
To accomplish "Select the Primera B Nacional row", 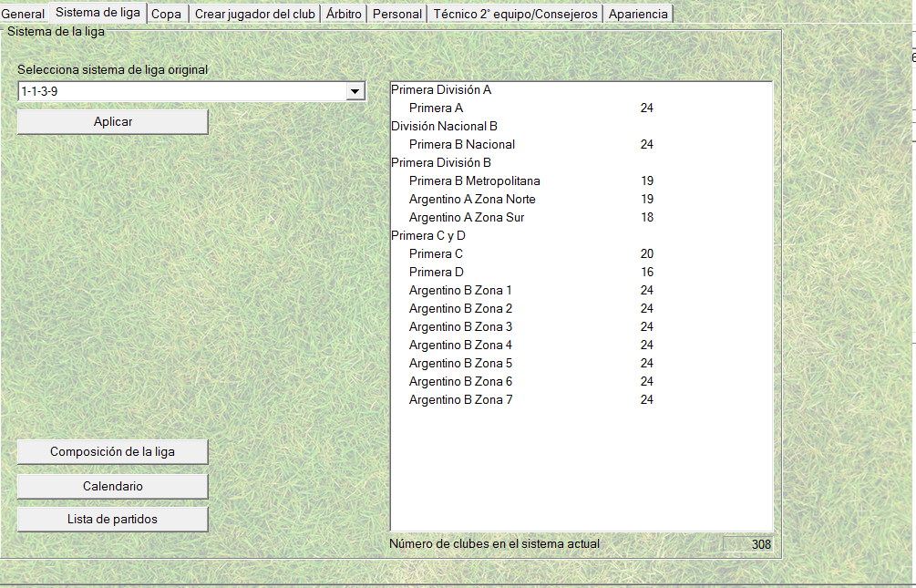I will point(582,144).
